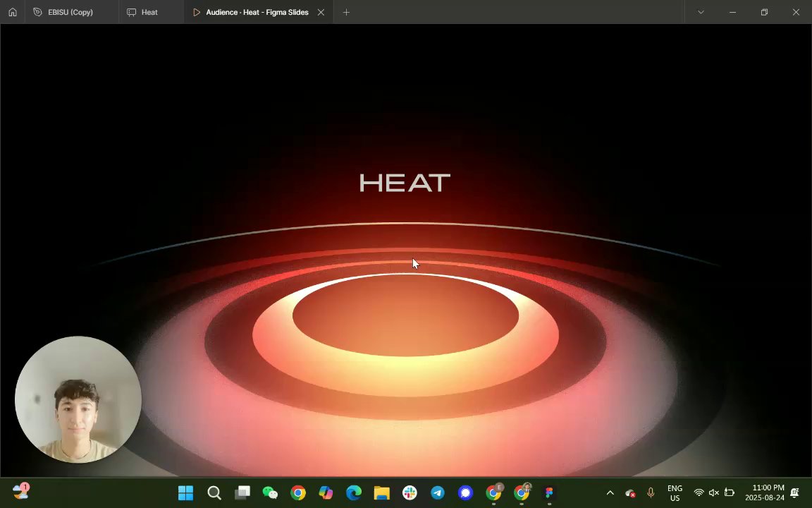Open Microsoft Copilot from the taskbar
Image resolution: width=812 pixels, height=508 pixels.
pos(326,492)
